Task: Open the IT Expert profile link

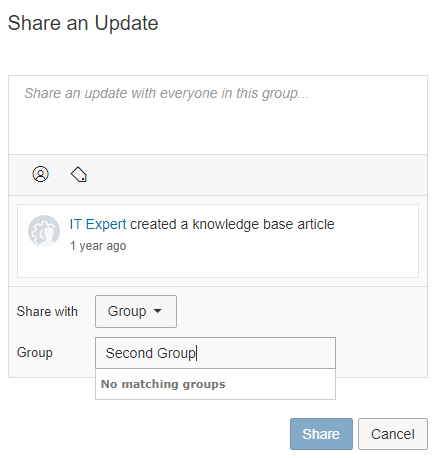Action: pyautogui.click(x=98, y=224)
